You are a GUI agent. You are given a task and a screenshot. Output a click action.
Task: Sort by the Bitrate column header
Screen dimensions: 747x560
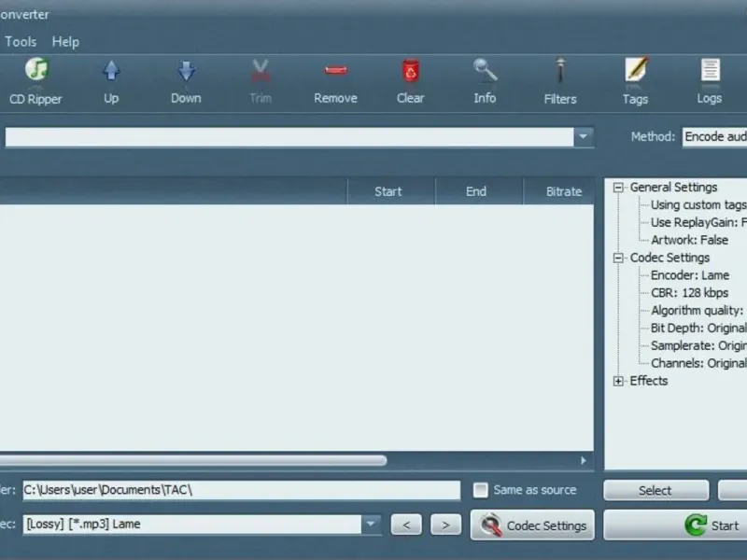click(558, 191)
